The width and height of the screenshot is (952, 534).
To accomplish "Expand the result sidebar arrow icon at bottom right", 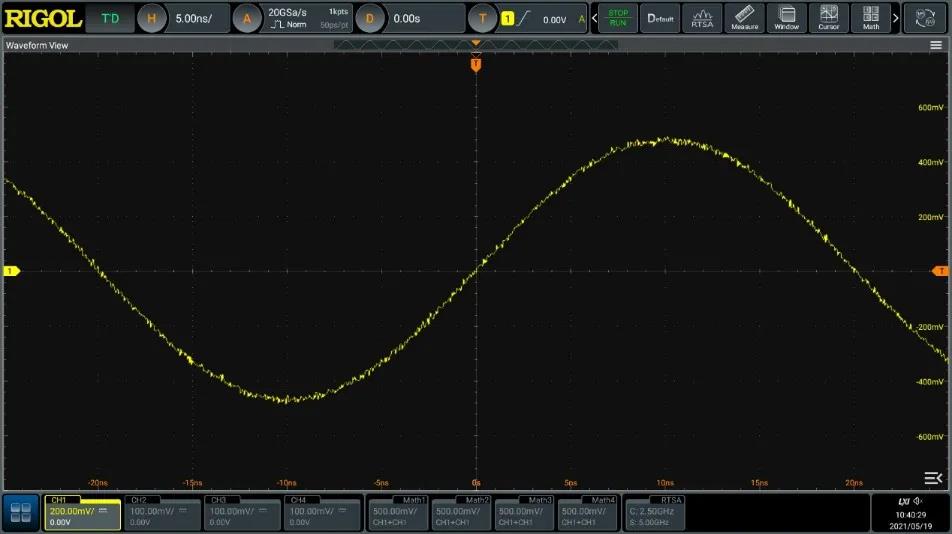I will (x=933, y=478).
